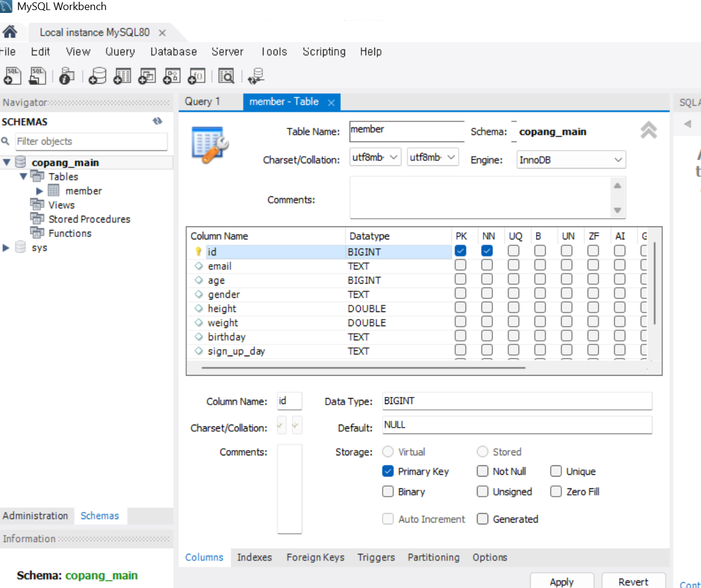Close the member - Table tab
701x588 pixels.
[331, 103]
